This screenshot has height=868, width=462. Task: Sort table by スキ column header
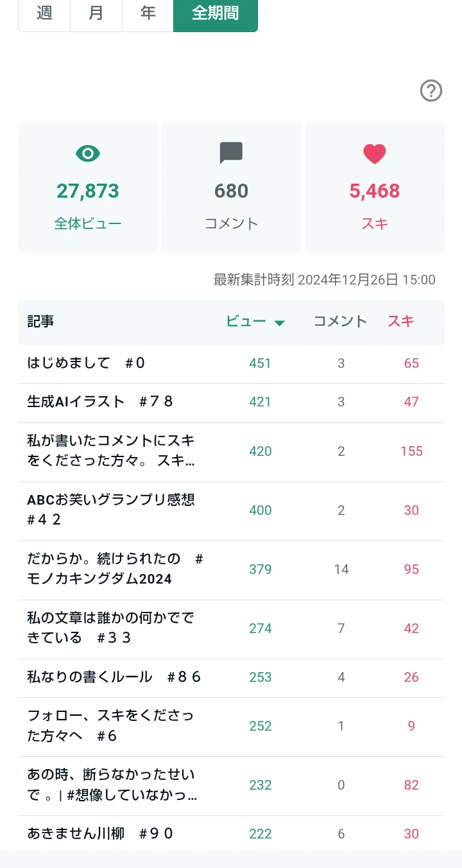[x=401, y=322]
